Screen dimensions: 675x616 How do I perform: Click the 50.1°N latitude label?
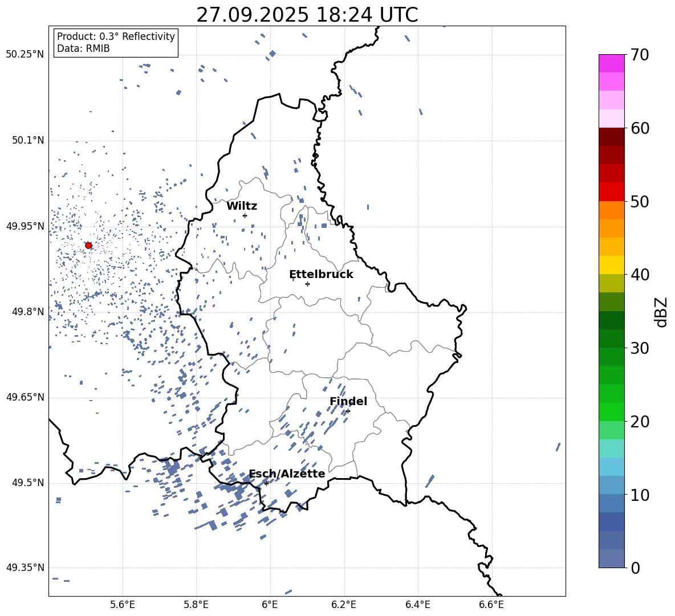pyautogui.click(x=28, y=140)
